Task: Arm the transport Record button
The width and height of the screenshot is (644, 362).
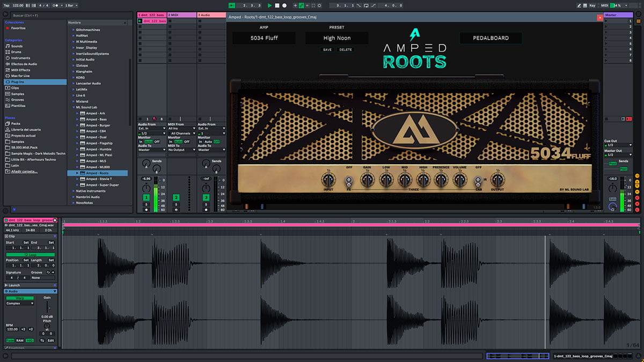Action: coord(284,5)
